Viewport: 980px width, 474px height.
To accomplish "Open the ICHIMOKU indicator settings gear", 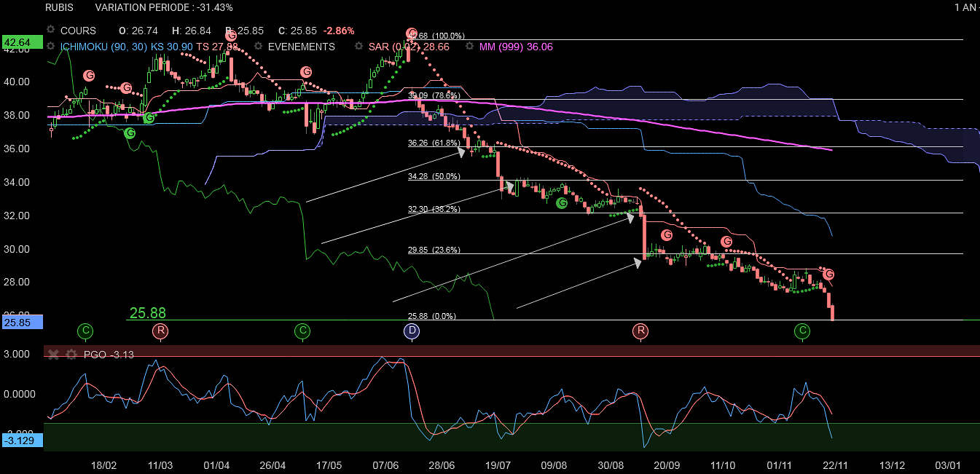I will 50,46.
